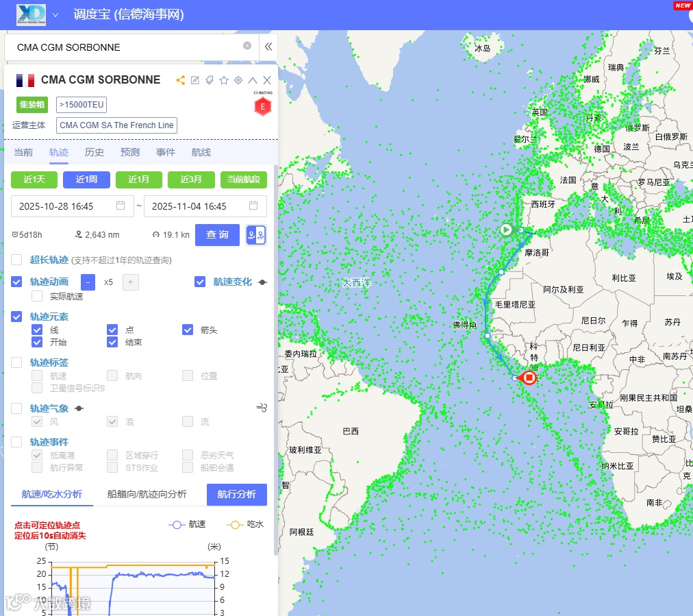Collapse the vessel panel with the up chevron

253,80
